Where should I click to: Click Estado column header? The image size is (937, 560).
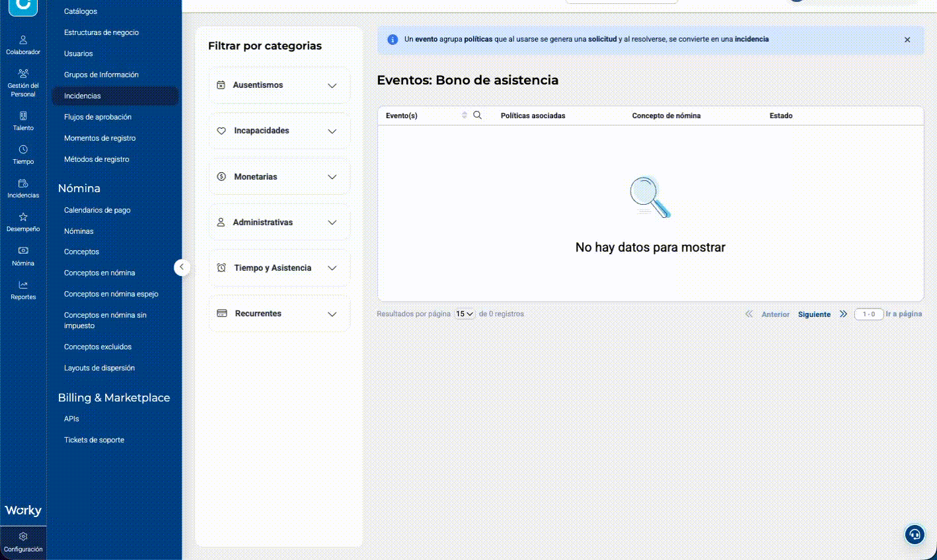(781, 116)
